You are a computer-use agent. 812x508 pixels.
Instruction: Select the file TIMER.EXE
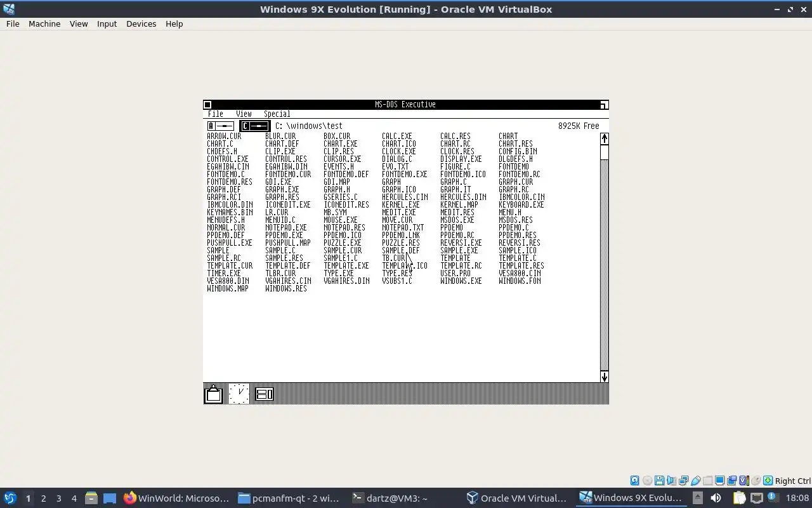coord(224,273)
